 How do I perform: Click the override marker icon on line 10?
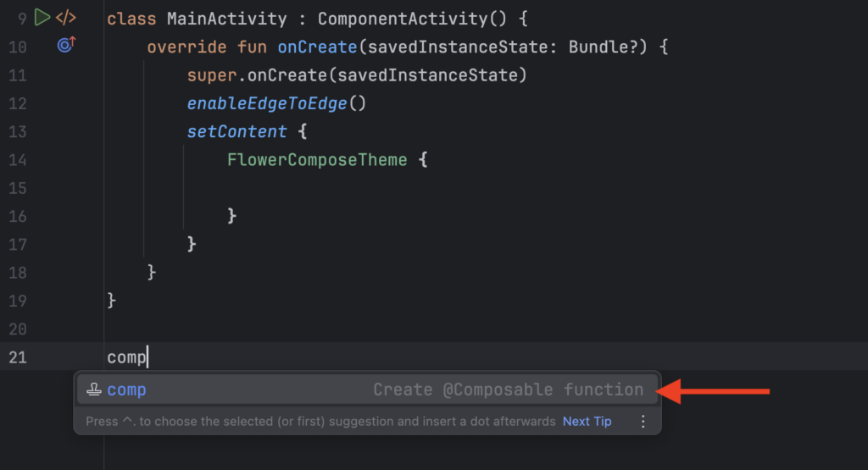(x=66, y=46)
